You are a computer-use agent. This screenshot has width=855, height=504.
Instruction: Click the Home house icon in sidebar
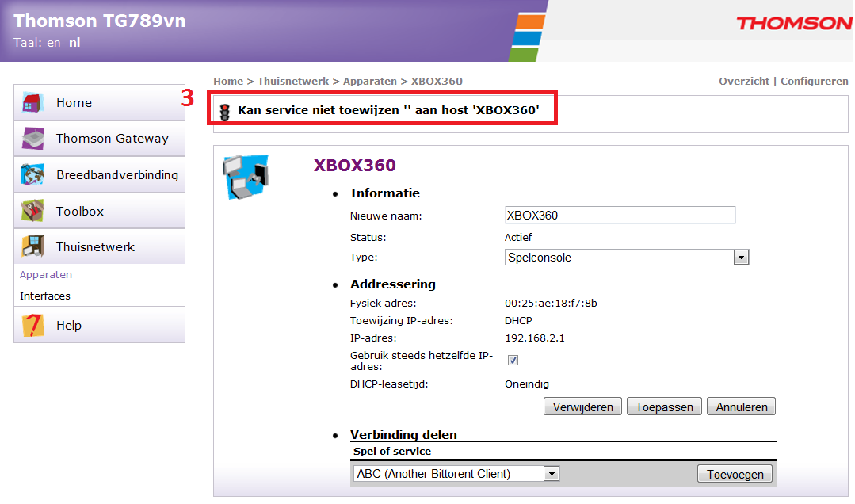click(32, 102)
